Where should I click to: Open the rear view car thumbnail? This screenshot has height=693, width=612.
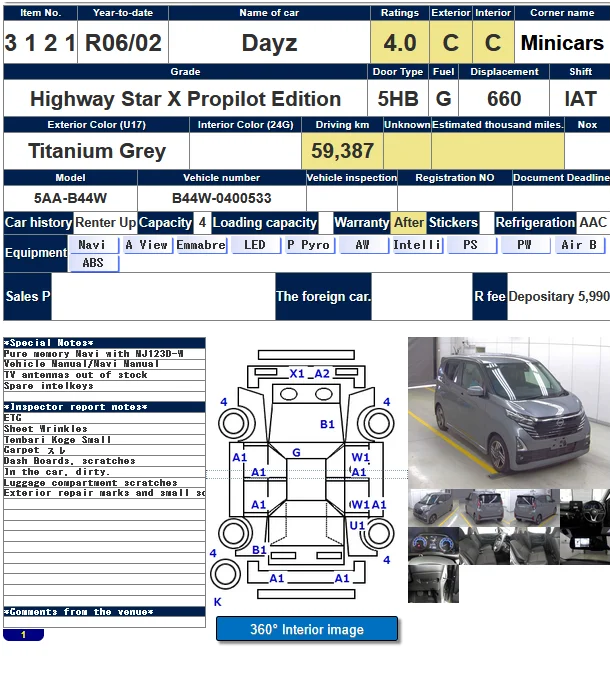483,507
